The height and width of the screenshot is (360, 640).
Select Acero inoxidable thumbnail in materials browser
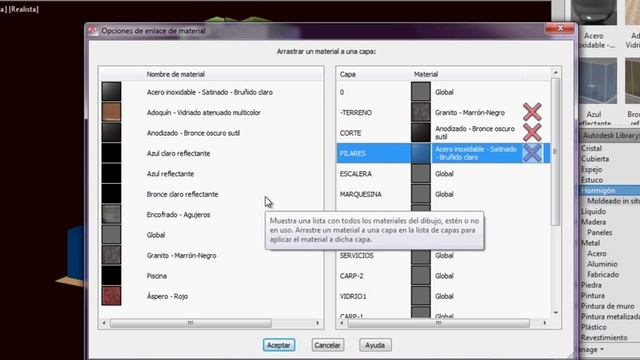(x=594, y=12)
